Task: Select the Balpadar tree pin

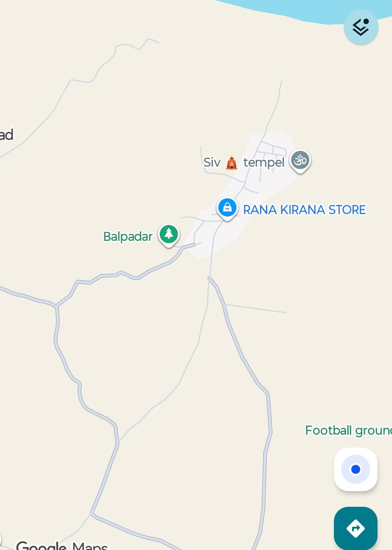Action: click(169, 235)
